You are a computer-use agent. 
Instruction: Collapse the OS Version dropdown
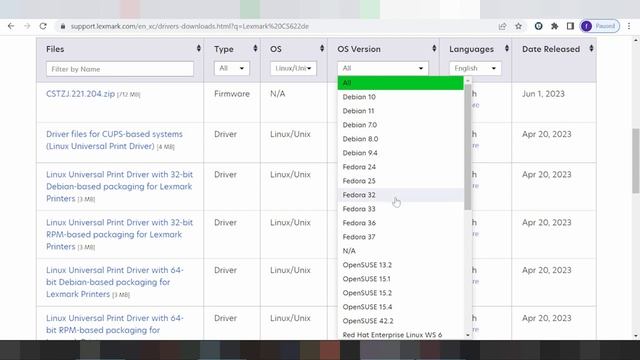382,68
